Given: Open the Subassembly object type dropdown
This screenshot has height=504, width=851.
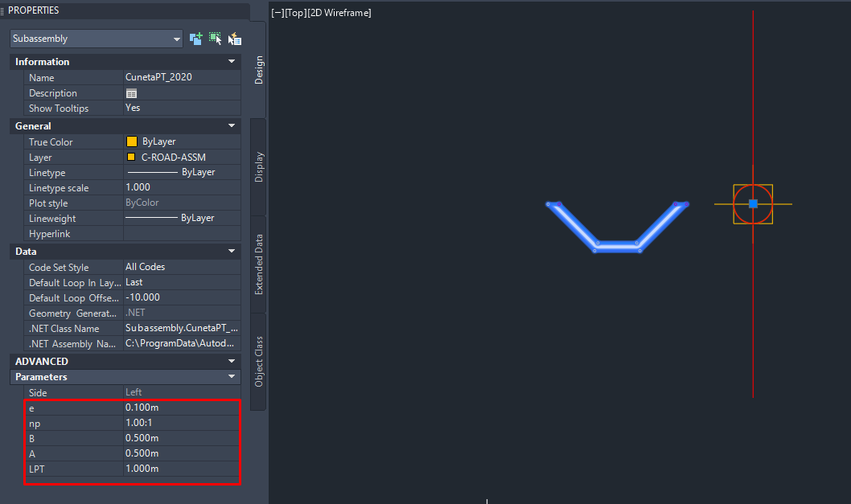Looking at the screenshot, I should [x=96, y=39].
